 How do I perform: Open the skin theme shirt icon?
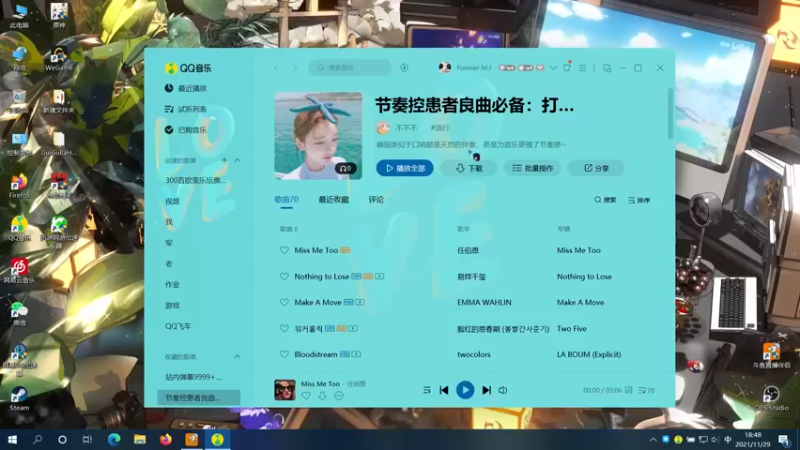coord(567,67)
